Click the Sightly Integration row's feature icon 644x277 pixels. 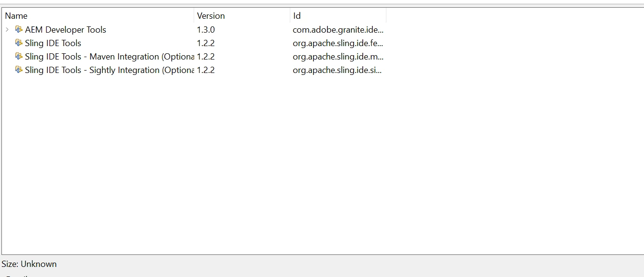pyautogui.click(x=19, y=70)
